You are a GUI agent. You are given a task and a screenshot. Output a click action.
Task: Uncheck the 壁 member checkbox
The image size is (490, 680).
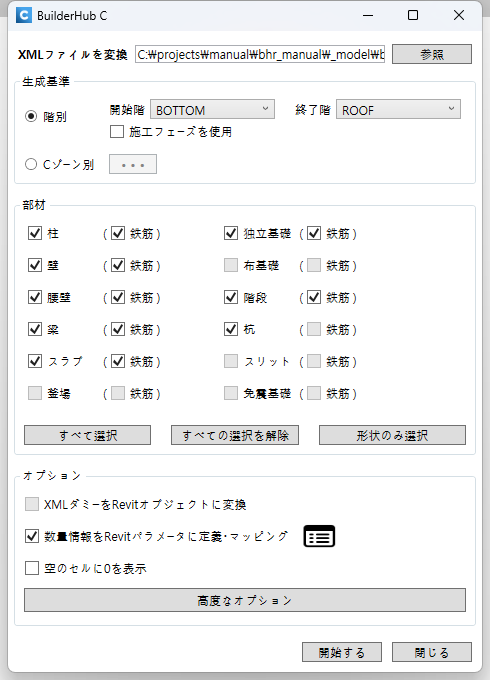tap(35, 265)
